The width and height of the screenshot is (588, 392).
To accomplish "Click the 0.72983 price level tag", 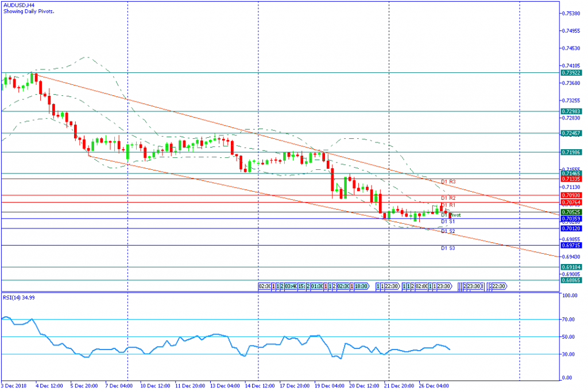I will pyautogui.click(x=571, y=111).
